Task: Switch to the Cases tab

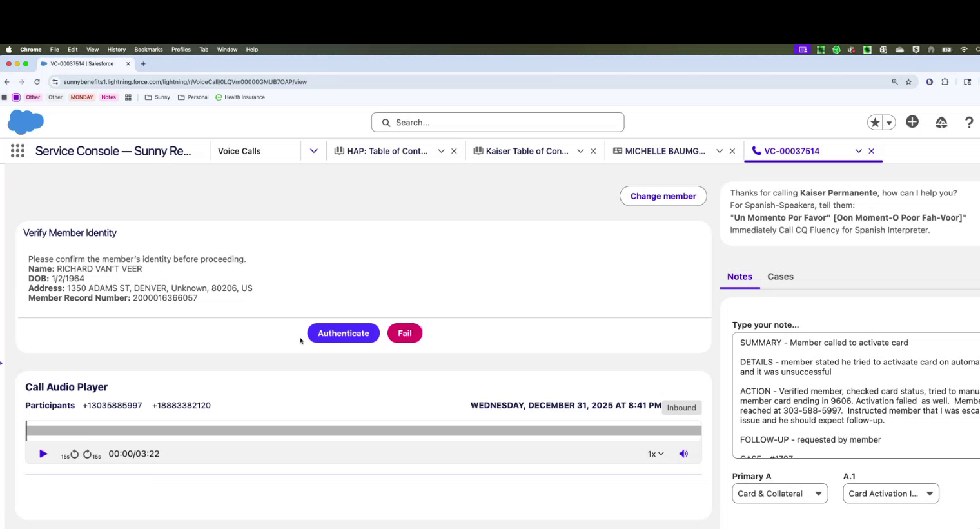Action: [780, 277]
